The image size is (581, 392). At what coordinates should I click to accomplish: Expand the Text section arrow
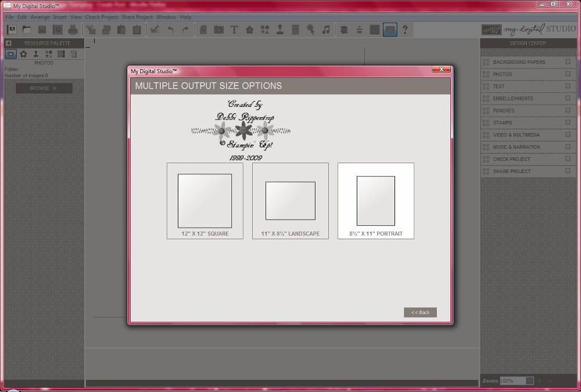tap(568, 86)
